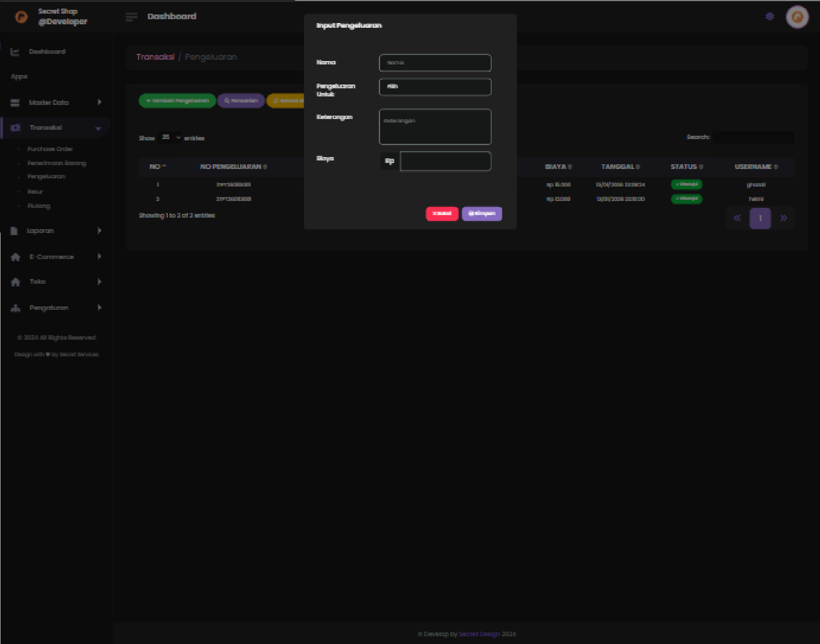The height and width of the screenshot is (644, 820).
Task: Collapse the Transaksi menu chevron
Action: [x=98, y=128]
